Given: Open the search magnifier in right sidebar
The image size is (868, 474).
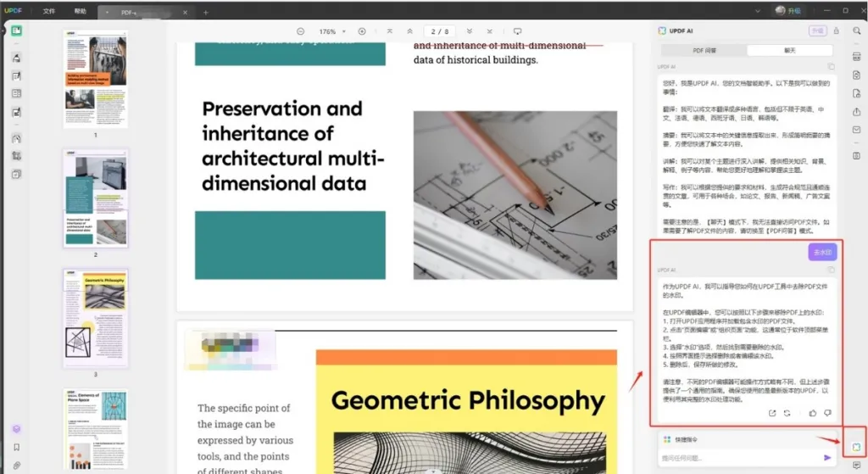Looking at the screenshot, I should tap(856, 31).
